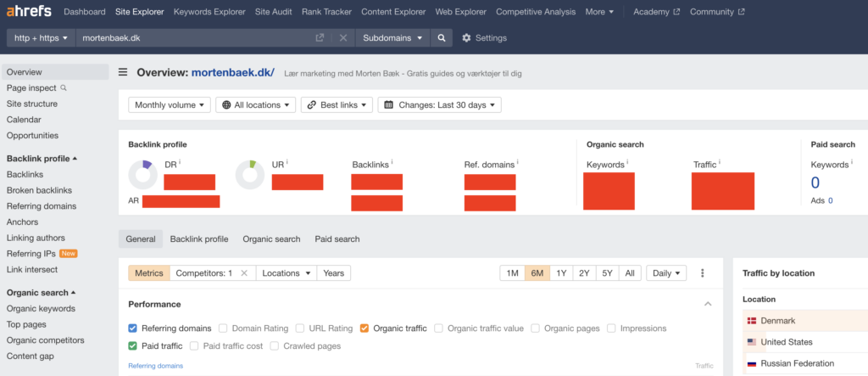This screenshot has width=868, height=376.
Task: Go to Dashboard in top navigation
Action: 85,12
